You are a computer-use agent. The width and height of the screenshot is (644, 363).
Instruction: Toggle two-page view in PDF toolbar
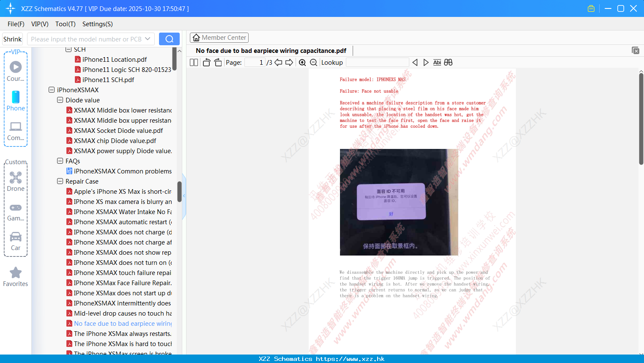194,63
